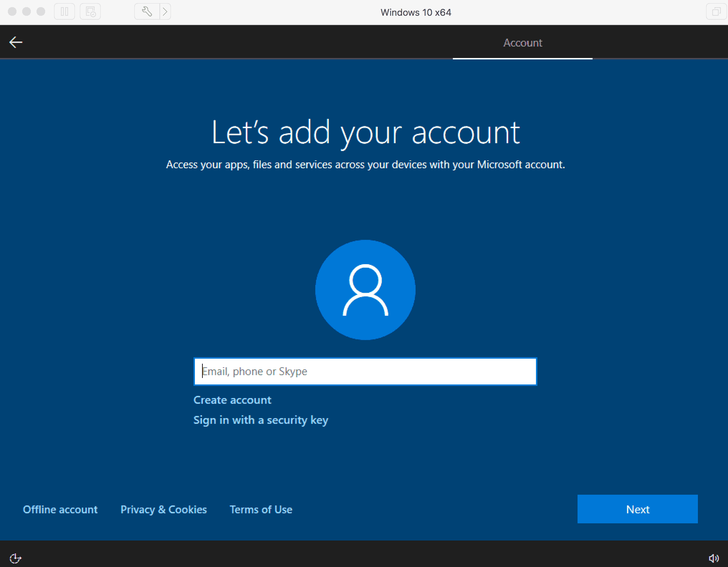
Task: Click the Windows 10 x64 window title
Action: (416, 13)
